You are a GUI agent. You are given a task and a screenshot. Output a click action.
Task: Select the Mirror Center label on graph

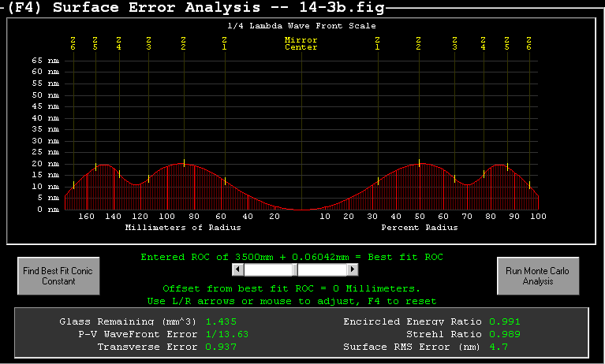(x=301, y=43)
